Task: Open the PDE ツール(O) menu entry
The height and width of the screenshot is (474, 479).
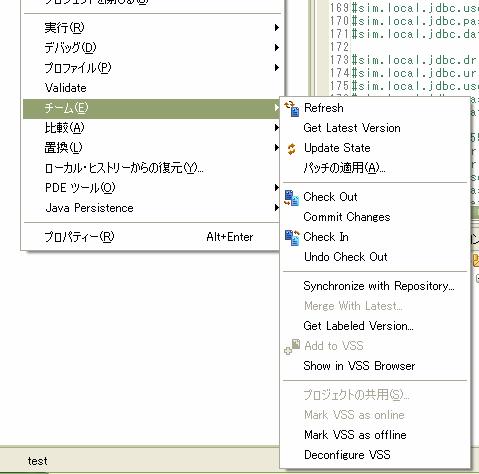Action: tap(152, 188)
